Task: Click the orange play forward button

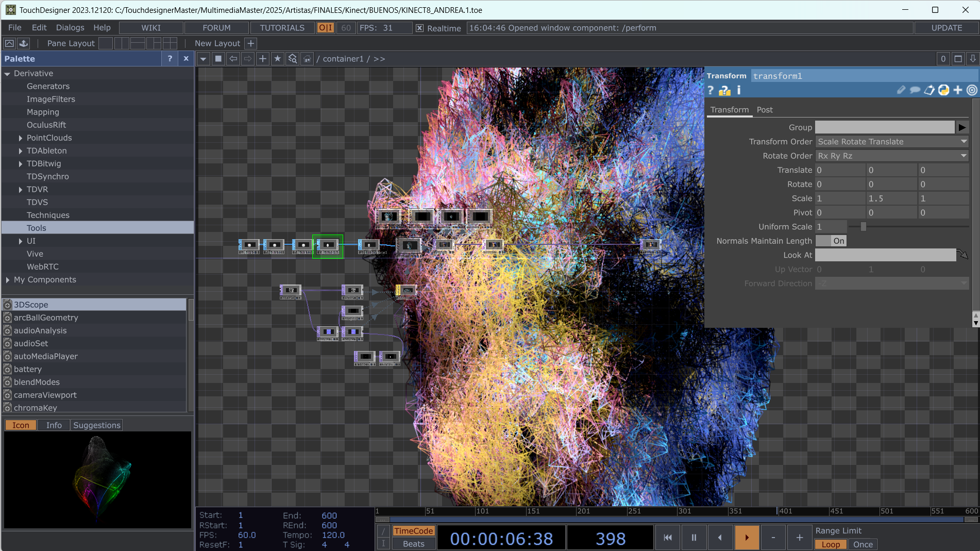Action: [x=747, y=538]
